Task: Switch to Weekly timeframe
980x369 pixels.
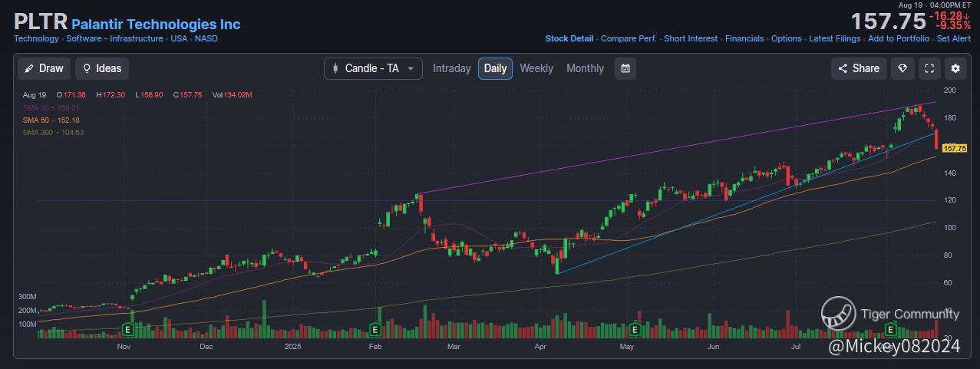Action: [x=536, y=68]
